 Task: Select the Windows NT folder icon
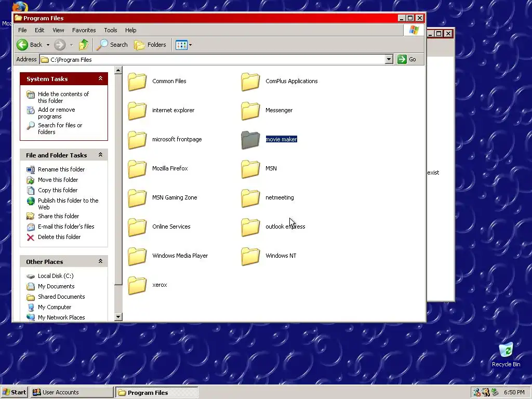pos(250,256)
